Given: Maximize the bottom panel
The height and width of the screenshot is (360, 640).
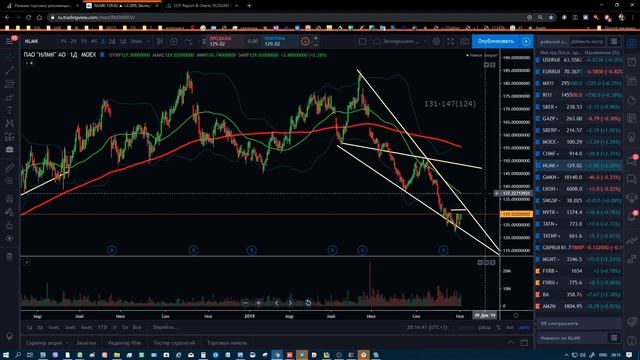Looking at the screenshot, I should pos(524,342).
